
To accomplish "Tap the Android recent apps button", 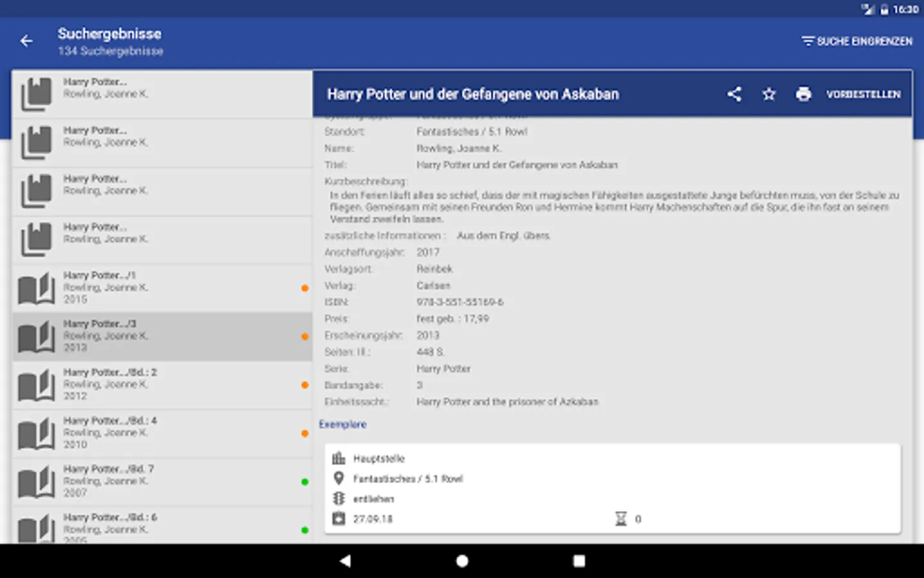I will pyautogui.click(x=579, y=561).
